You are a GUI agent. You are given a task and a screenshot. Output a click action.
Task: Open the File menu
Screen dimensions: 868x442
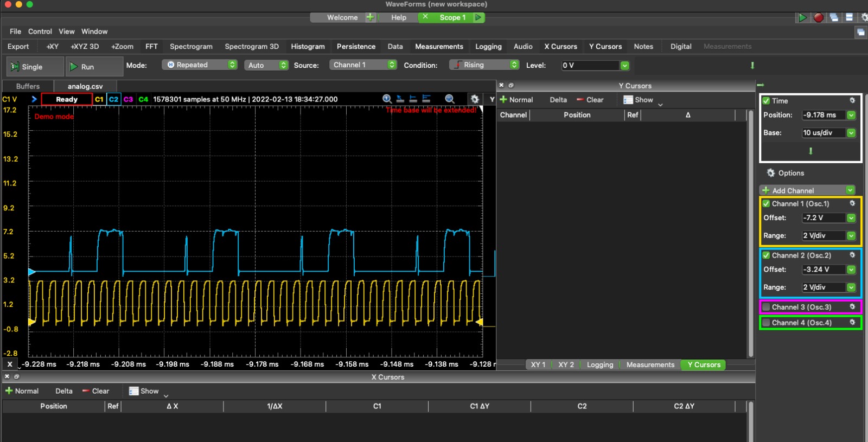click(x=15, y=31)
